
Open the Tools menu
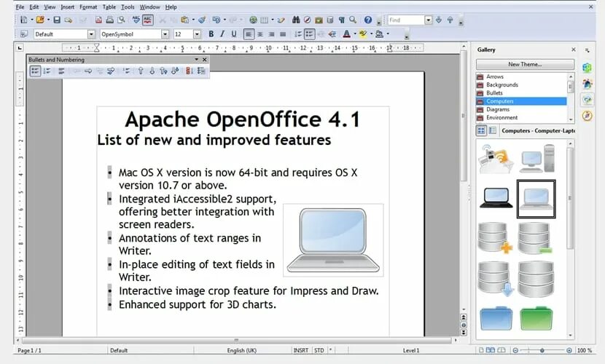[x=128, y=7]
